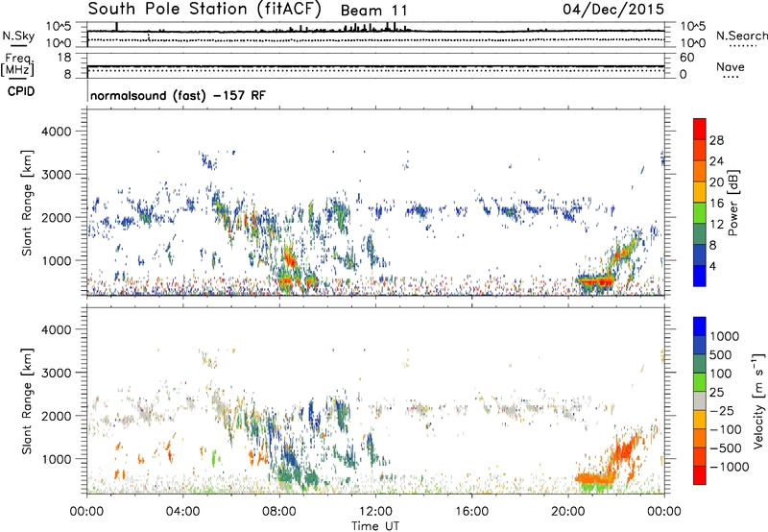Click the 'Time UT' axis label
This screenshot has width=768, height=532.
375,526
